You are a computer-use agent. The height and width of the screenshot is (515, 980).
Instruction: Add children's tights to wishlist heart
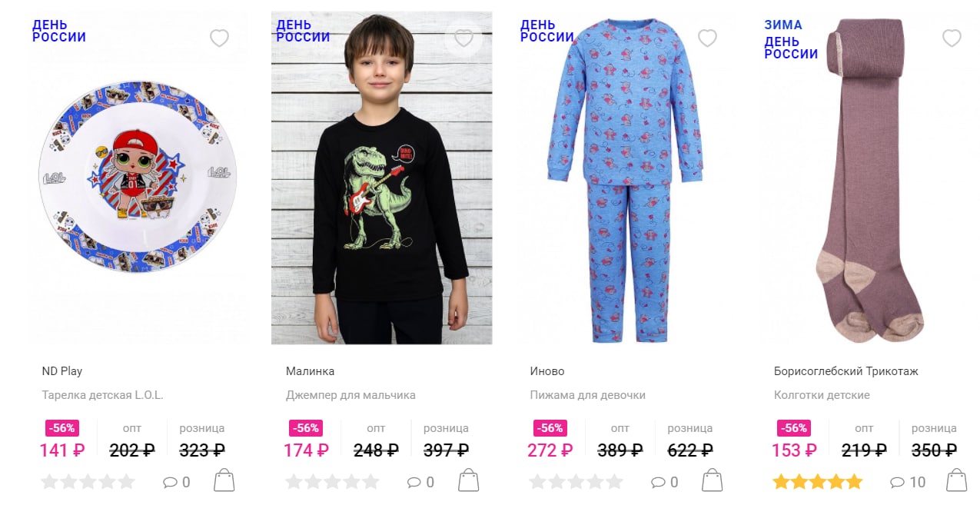(952, 38)
